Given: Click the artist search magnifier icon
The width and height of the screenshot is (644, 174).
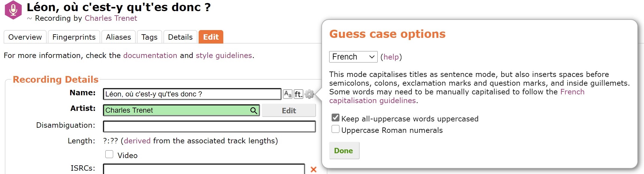Looking at the screenshot, I should pyautogui.click(x=254, y=110).
